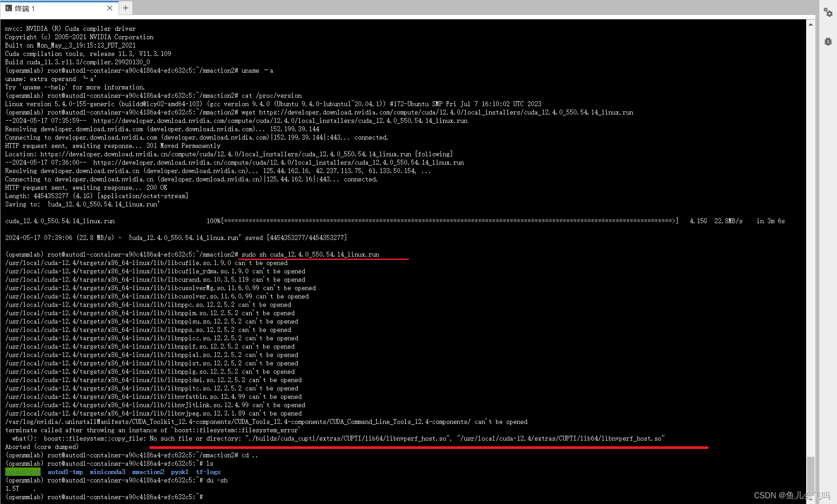Click mmaction2 in the ls output
This screenshot has width=837, height=504.
pyautogui.click(x=148, y=472)
